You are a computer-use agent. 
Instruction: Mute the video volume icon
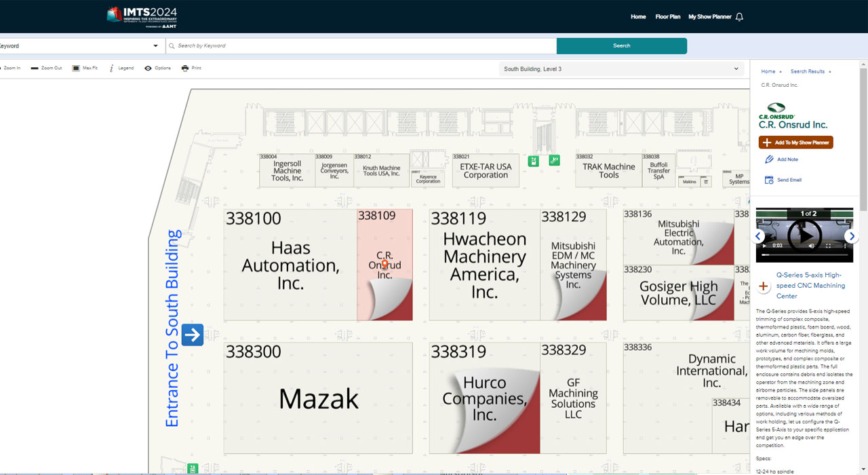(x=812, y=246)
